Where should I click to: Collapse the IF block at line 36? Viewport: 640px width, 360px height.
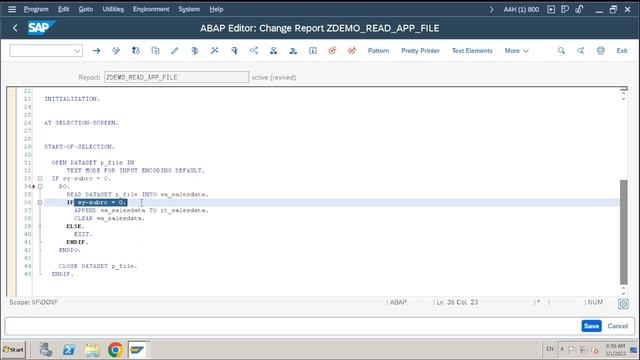point(40,202)
